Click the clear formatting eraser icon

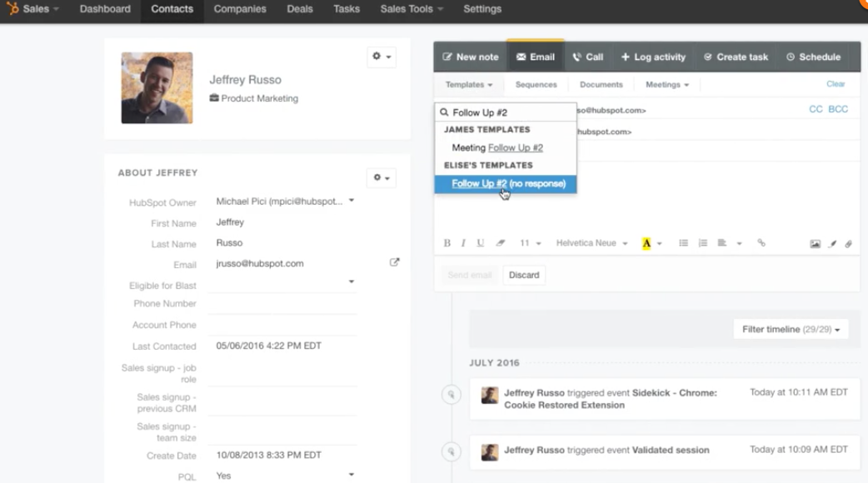501,243
